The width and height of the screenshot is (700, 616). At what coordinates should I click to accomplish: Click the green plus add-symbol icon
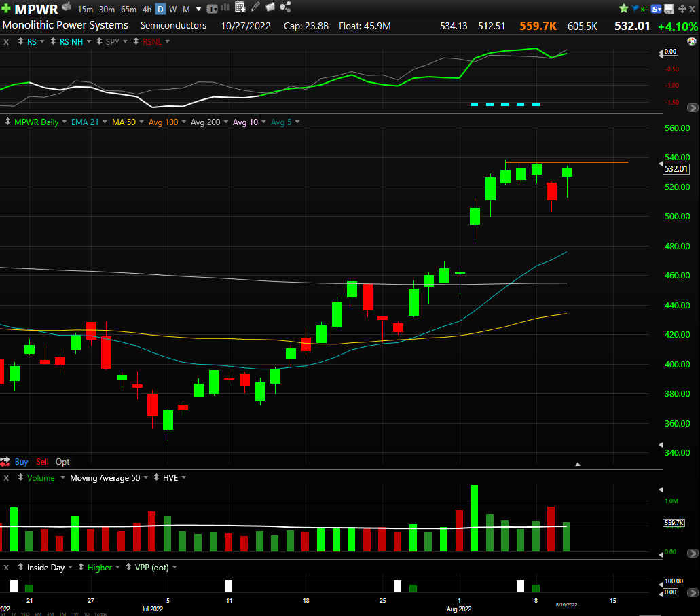point(6,8)
